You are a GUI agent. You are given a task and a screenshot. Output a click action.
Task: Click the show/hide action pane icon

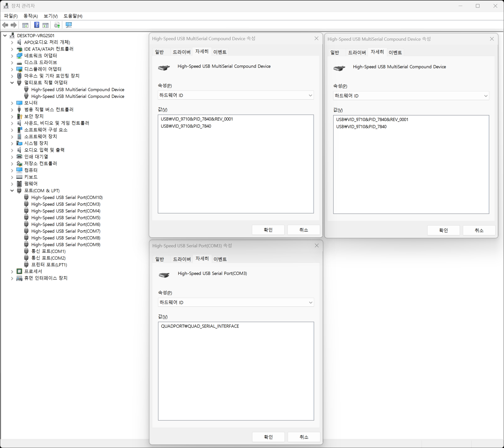[x=46, y=25]
